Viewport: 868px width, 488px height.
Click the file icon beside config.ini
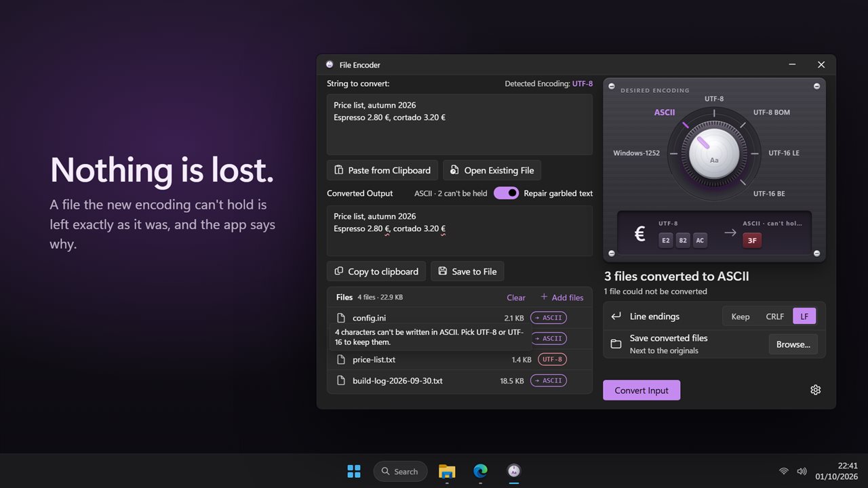point(341,318)
